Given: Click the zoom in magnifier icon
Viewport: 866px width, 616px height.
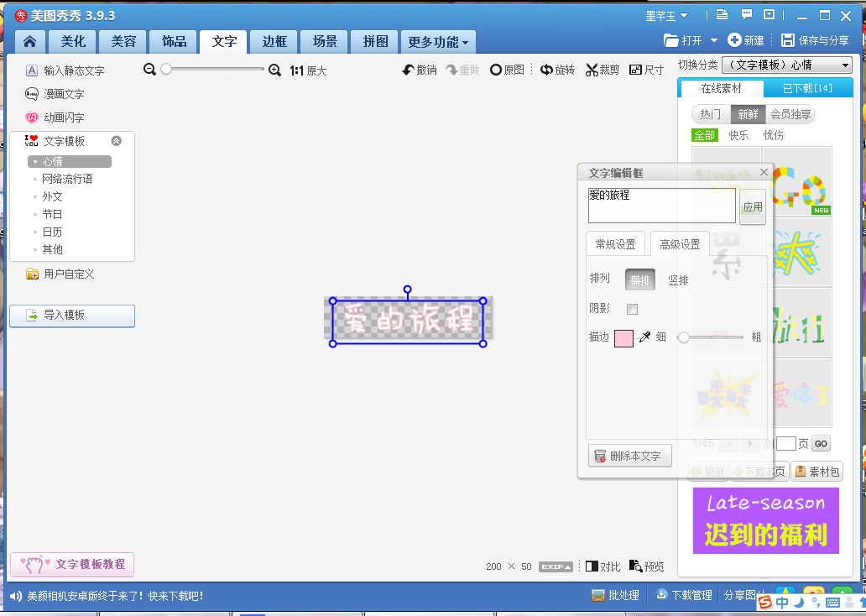Looking at the screenshot, I should point(274,70).
